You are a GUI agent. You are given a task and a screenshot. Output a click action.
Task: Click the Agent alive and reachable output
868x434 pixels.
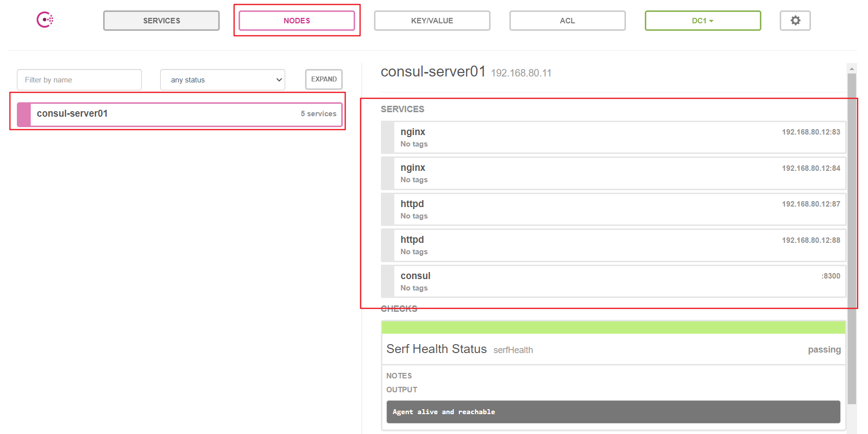click(614, 412)
